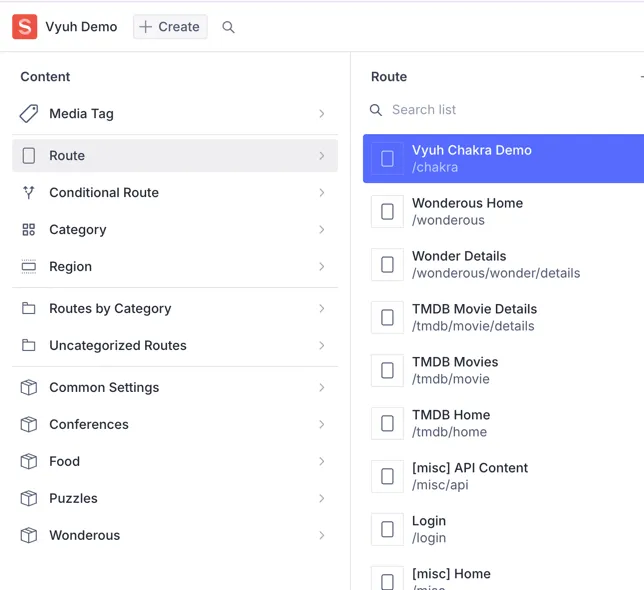Click the Region dashed rectangle icon
644x590 pixels.
(29, 267)
